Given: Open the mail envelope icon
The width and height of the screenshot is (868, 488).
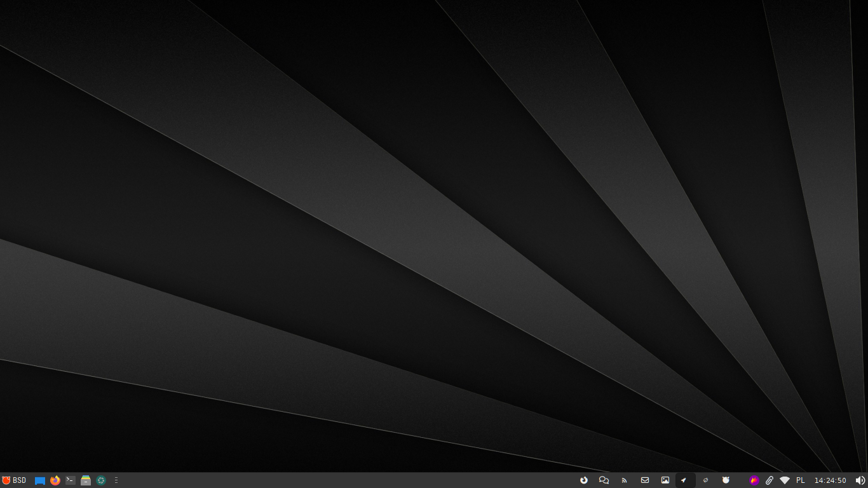Looking at the screenshot, I should point(644,480).
